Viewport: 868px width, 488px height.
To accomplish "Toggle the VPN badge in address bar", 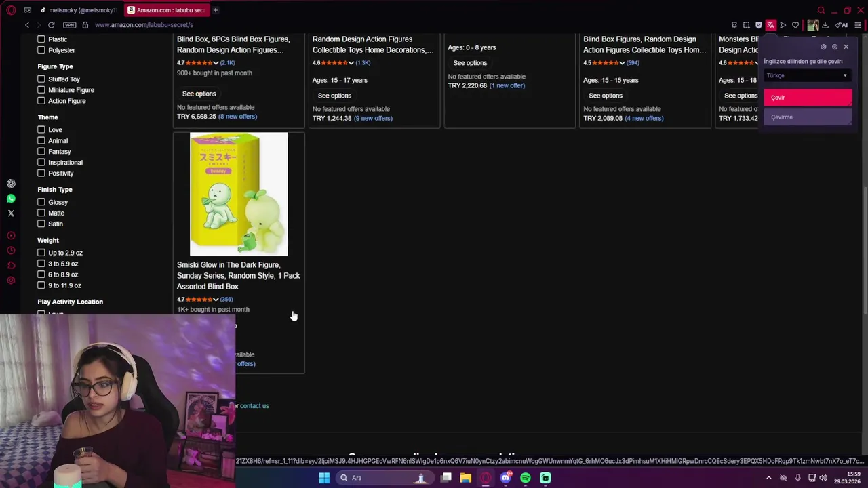I will tap(69, 25).
